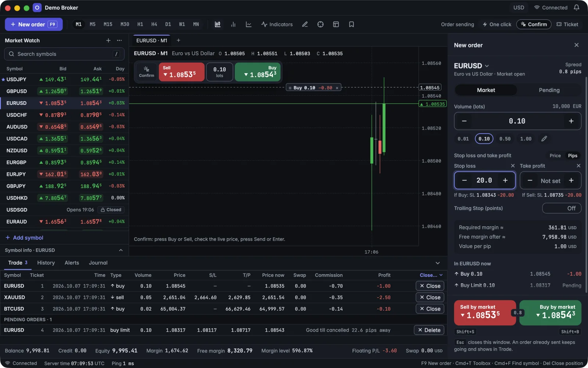588x368 pixels.
Task: Choose the 0.50 volume preset
Action: point(505,139)
